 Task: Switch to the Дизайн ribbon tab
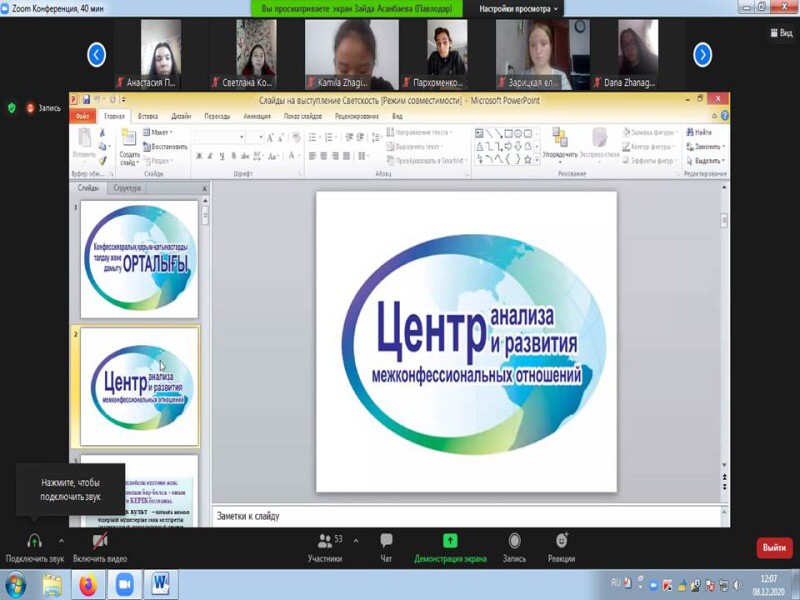point(181,116)
